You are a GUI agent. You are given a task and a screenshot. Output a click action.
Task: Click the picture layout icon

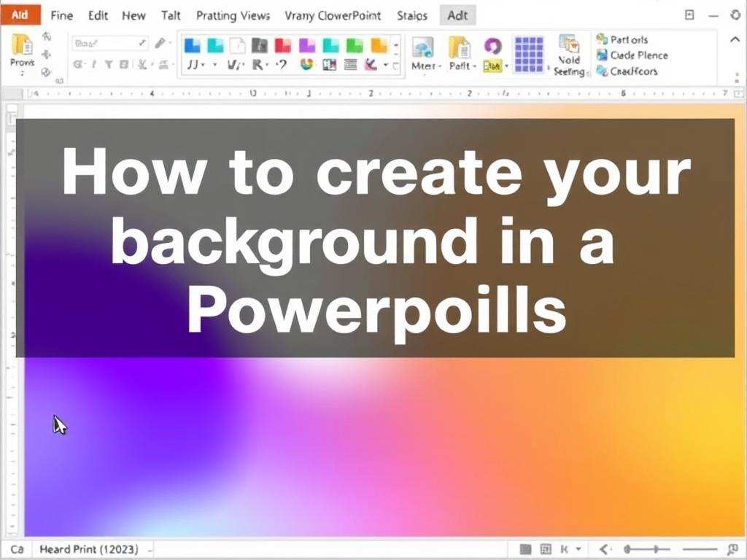[329, 64]
